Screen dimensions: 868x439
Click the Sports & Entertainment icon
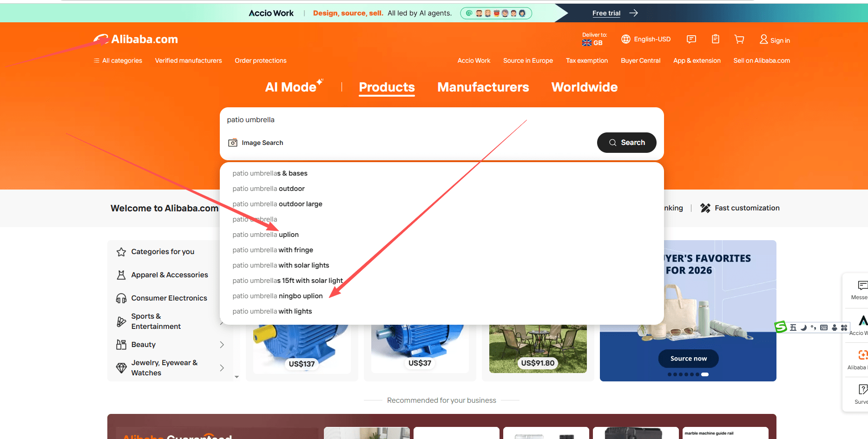[x=121, y=321]
